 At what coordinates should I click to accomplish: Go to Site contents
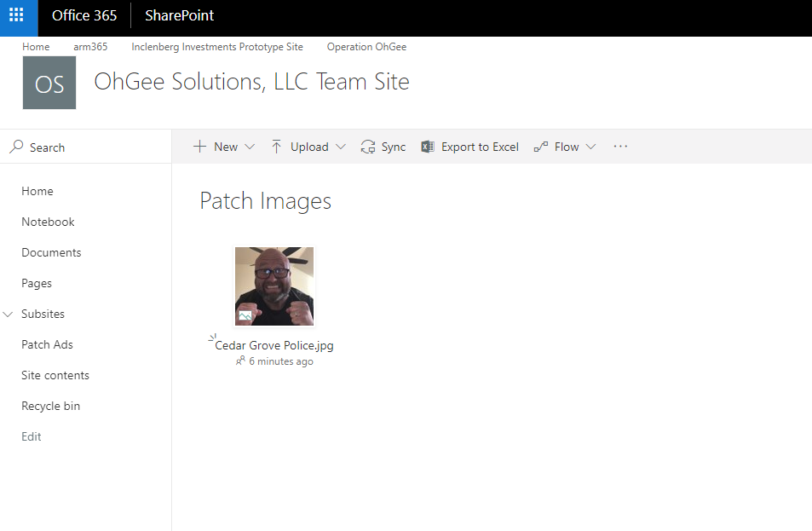click(55, 375)
